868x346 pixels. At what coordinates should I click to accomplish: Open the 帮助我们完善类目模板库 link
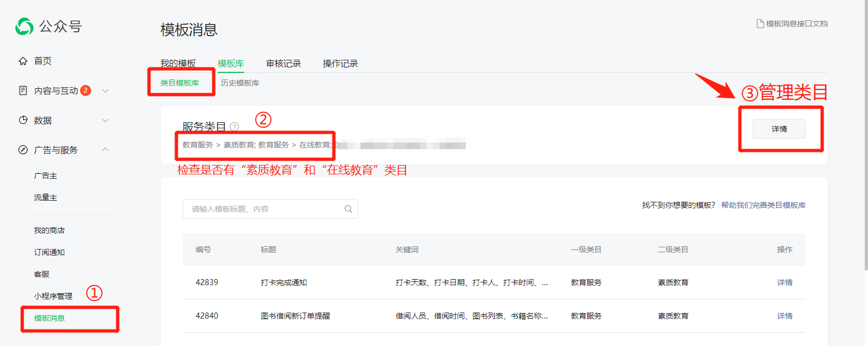click(x=763, y=205)
